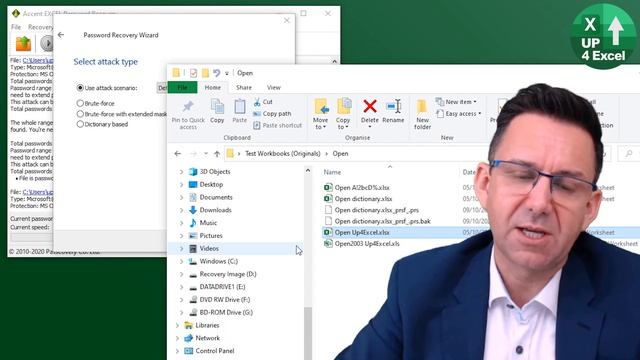Click the Copy icon in Clipboard group
640x360 pixels.
coord(217,106)
